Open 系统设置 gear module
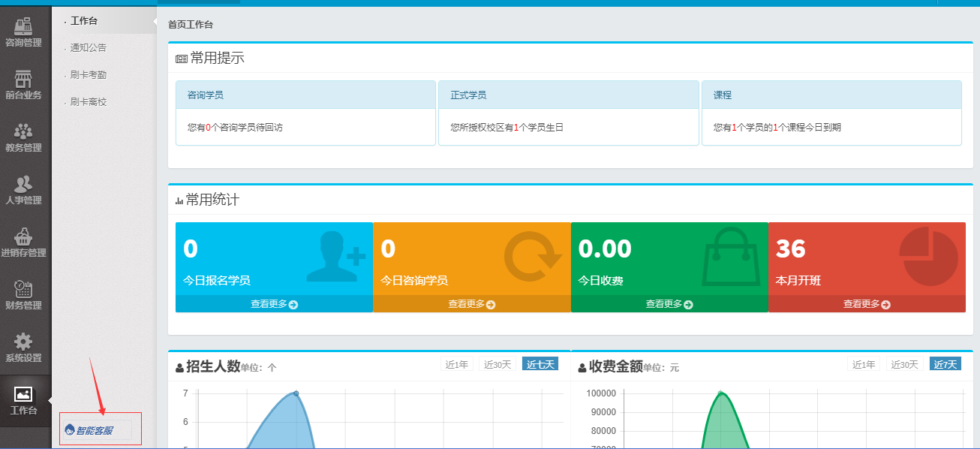The image size is (980, 449). [23, 348]
